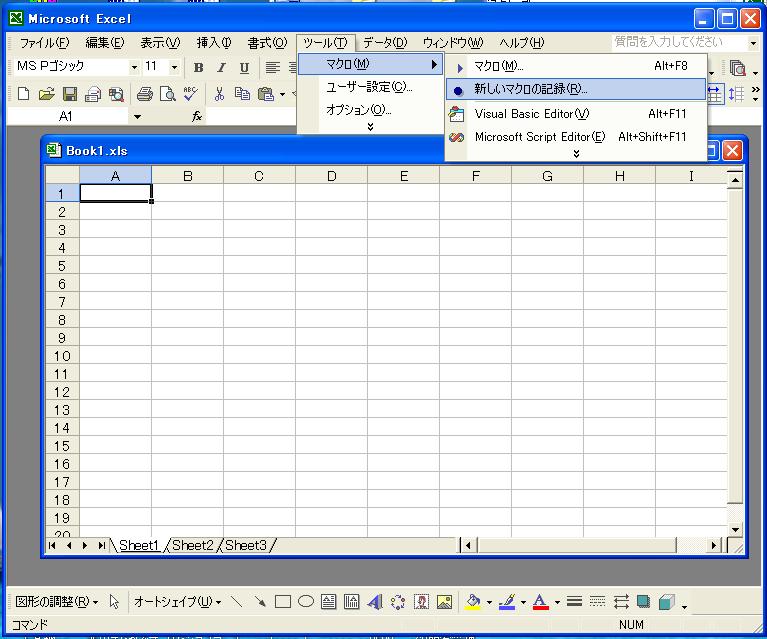Open the ファイル(F) menu
Screen dimensions: 767x639
pos(44,43)
